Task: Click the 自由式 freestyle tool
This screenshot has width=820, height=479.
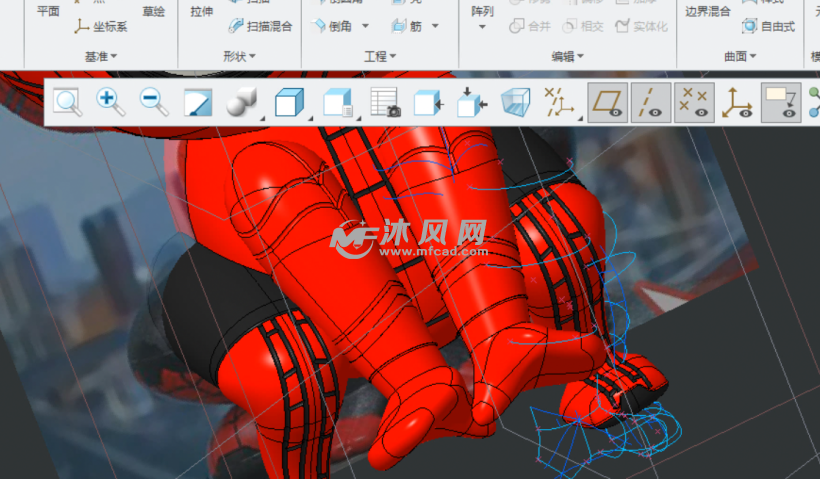Action: pyautogui.click(x=768, y=26)
